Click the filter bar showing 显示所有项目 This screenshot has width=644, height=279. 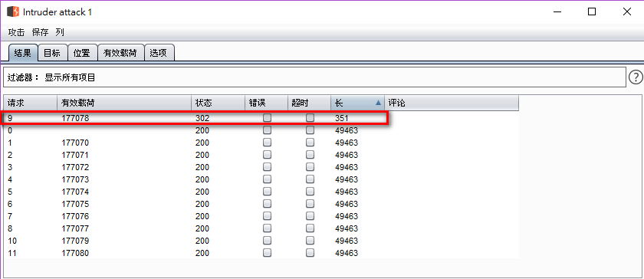pyautogui.click(x=314, y=77)
